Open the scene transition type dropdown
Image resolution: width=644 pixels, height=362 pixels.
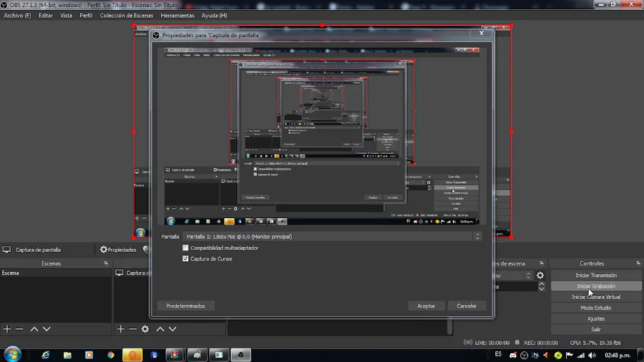point(513,275)
